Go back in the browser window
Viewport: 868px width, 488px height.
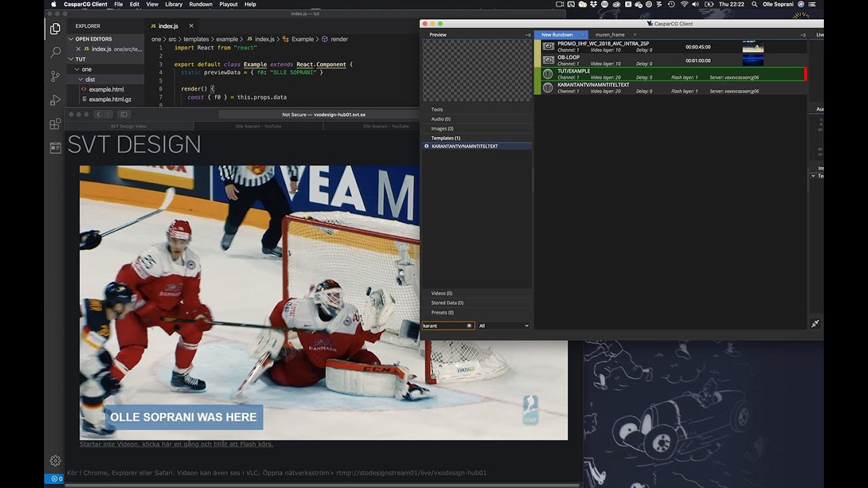click(x=98, y=115)
